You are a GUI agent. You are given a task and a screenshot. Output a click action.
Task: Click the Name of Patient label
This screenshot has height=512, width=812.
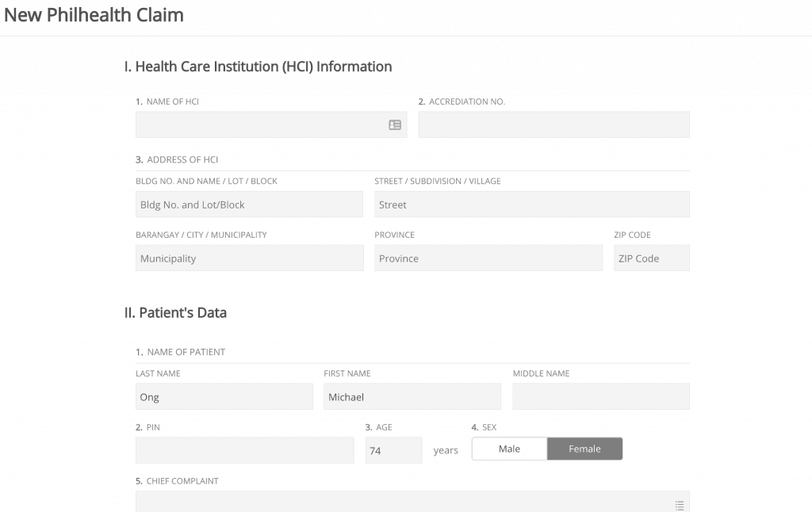[186, 352]
